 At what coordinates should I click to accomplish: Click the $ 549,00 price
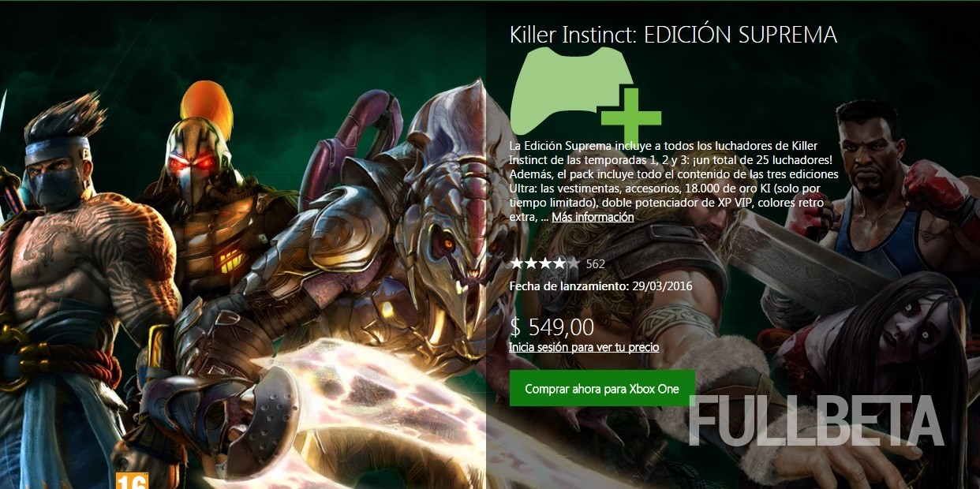[552, 327]
